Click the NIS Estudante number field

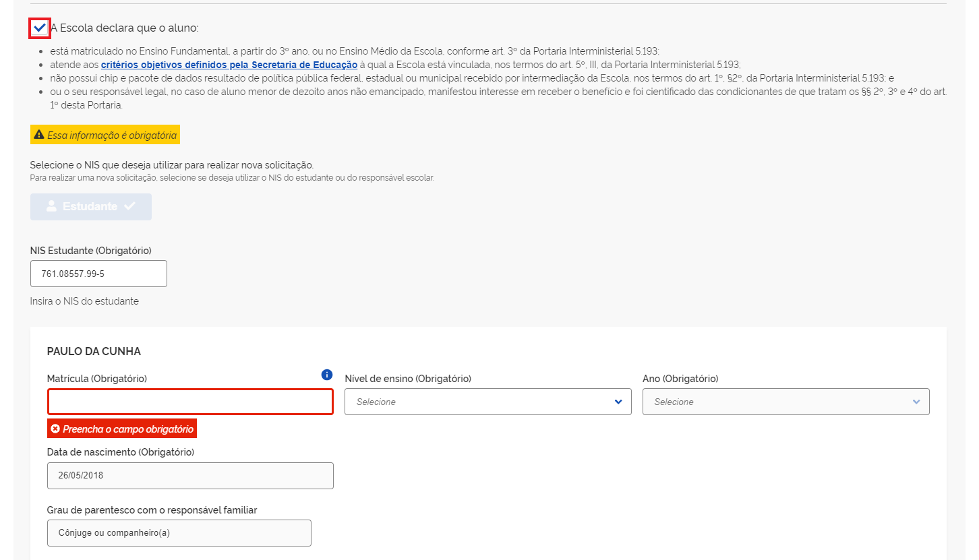point(98,274)
